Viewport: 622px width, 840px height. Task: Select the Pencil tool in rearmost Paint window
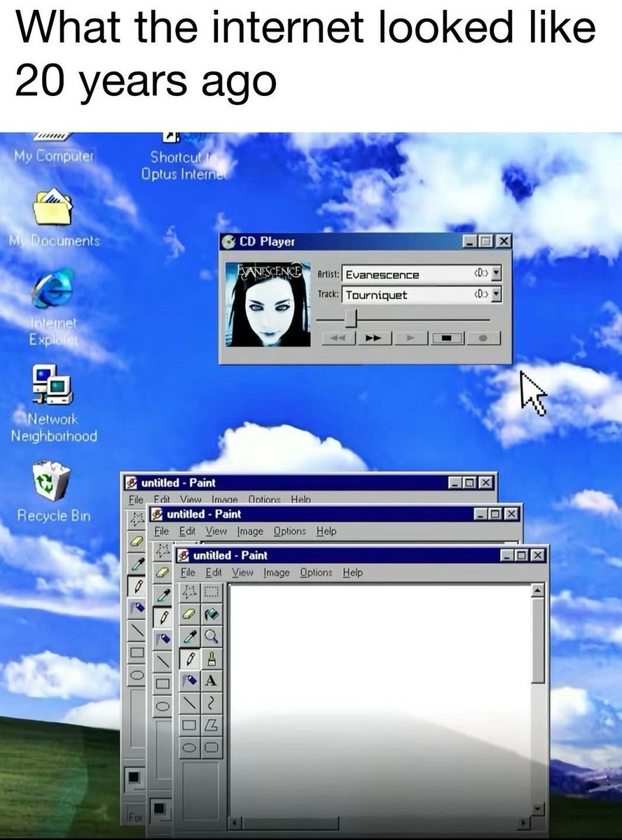click(137, 585)
